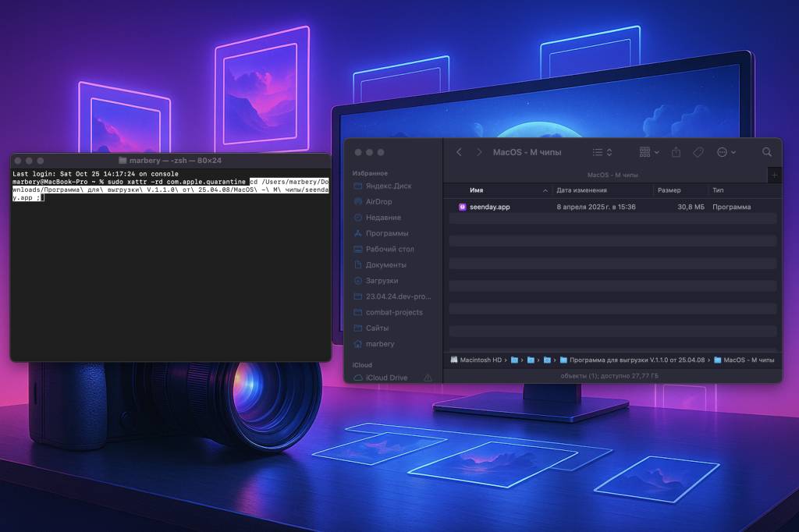Sort files by the Имя column header

477,190
